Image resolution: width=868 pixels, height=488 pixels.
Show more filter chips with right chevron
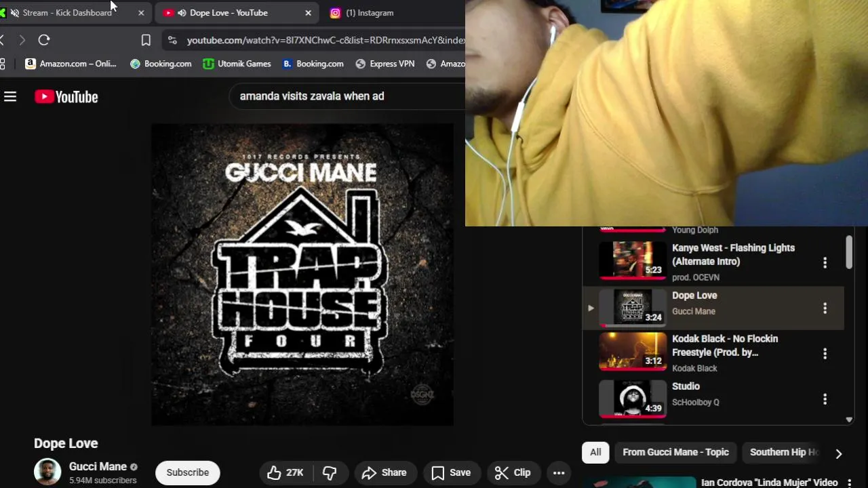click(x=839, y=453)
